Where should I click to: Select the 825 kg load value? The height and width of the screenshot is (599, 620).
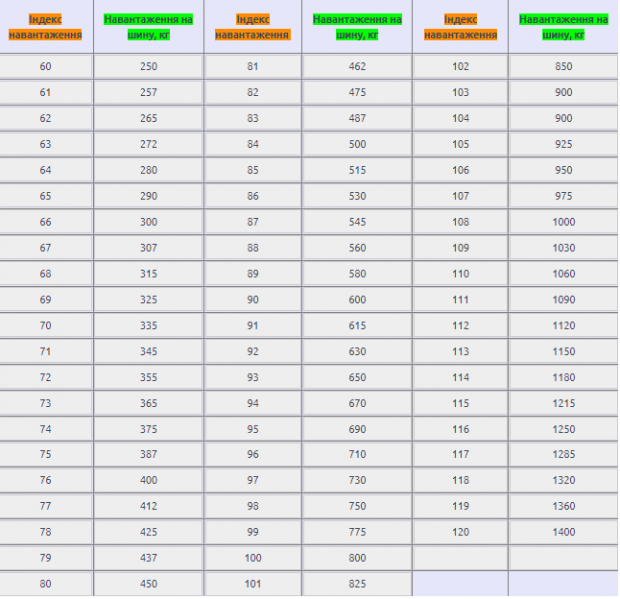click(357, 584)
